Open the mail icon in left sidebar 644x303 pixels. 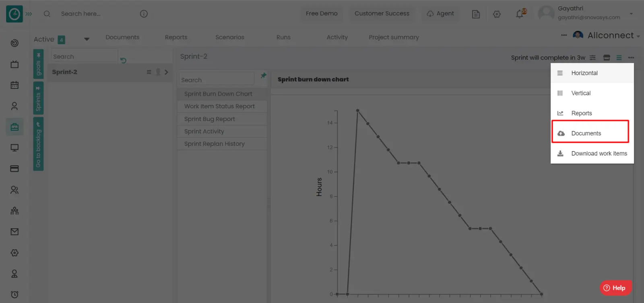(x=14, y=231)
